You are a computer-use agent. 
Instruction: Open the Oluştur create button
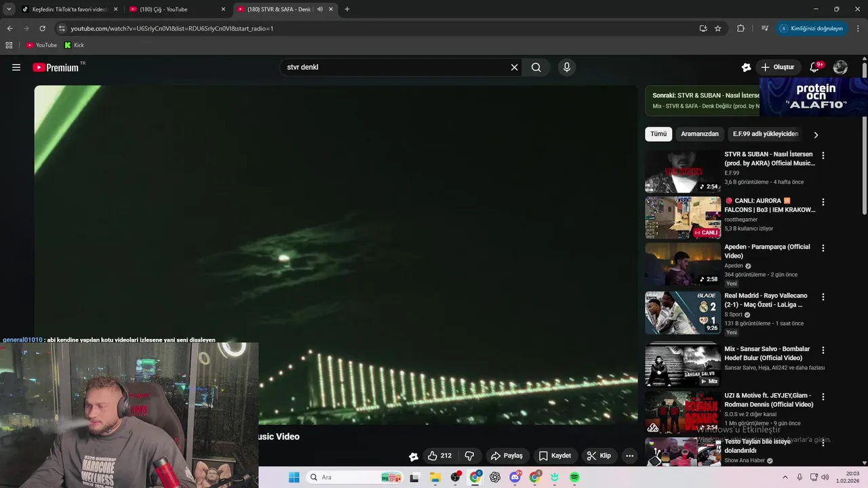point(778,67)
